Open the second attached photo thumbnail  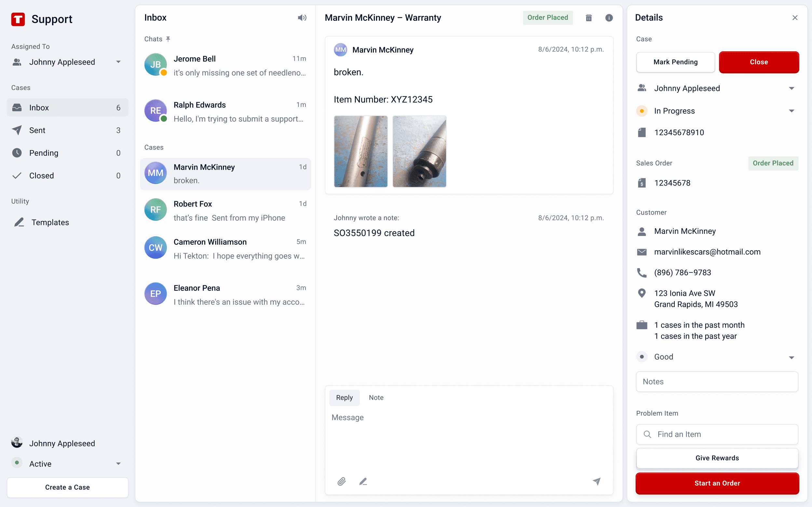click(x=419, y=151)
